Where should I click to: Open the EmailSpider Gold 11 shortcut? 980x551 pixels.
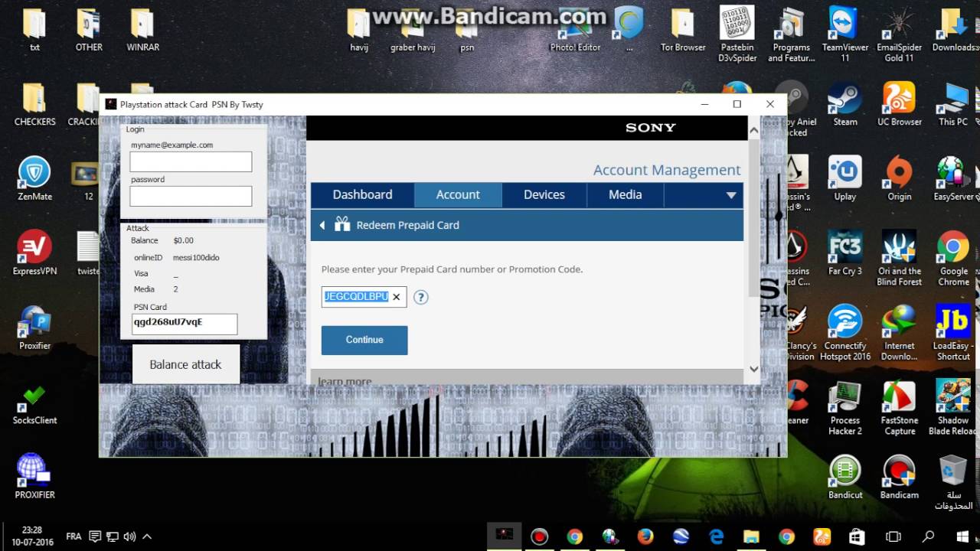(x=900, y=35)
